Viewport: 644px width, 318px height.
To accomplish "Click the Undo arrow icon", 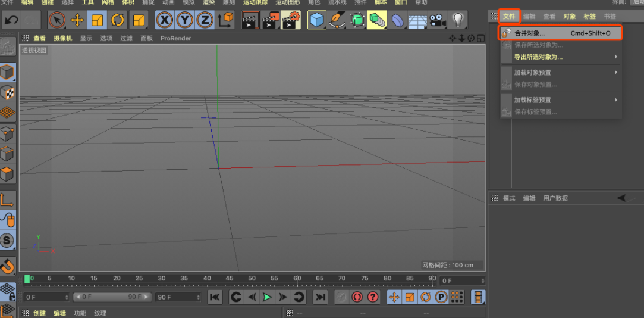I will point(11,20).
